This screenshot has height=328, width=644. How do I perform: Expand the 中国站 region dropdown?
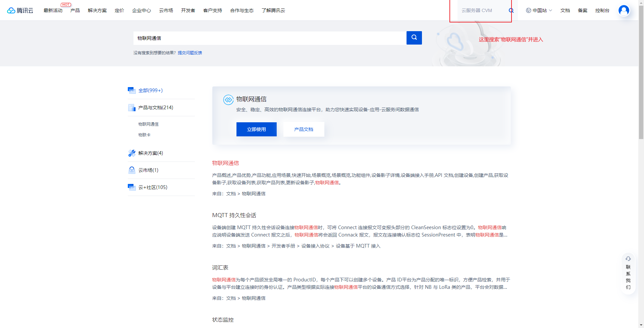(539, 10)
